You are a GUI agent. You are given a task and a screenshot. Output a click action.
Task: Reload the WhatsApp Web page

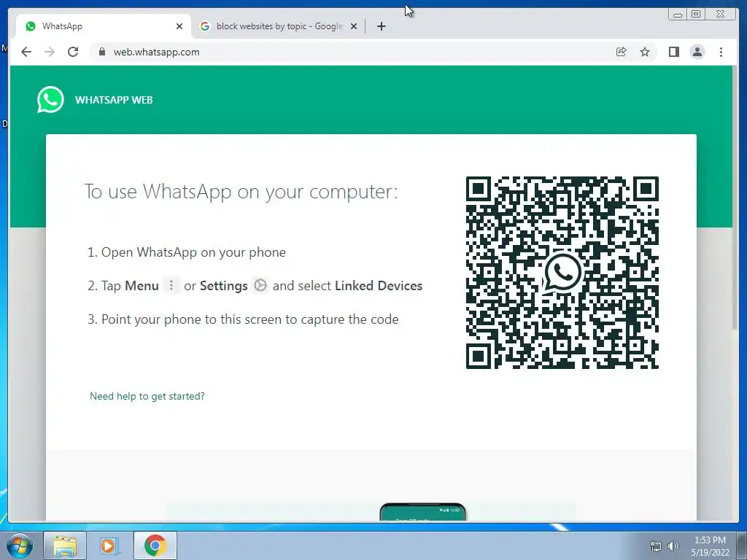click(73, 52)
